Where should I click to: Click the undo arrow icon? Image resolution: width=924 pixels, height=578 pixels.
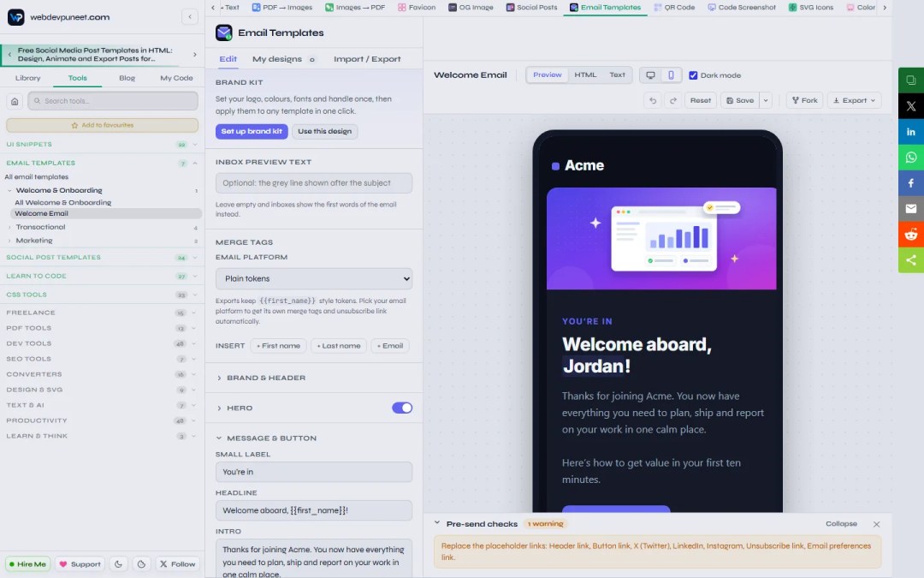pyautogui.click(x=653, y=100)
